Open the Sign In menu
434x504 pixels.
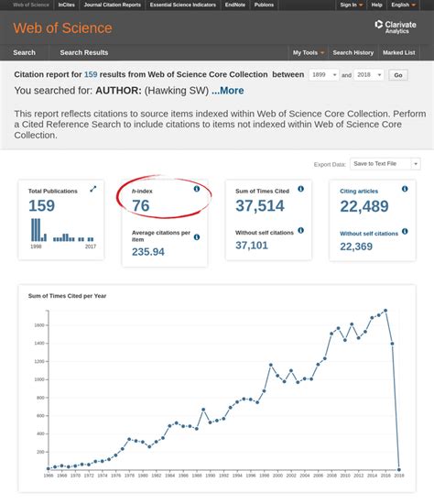coord(351,5)
